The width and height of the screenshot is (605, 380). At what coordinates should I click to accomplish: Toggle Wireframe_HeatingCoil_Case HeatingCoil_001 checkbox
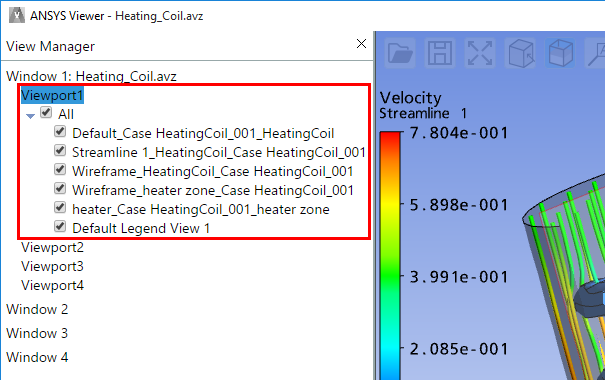[x=60, y=169]
